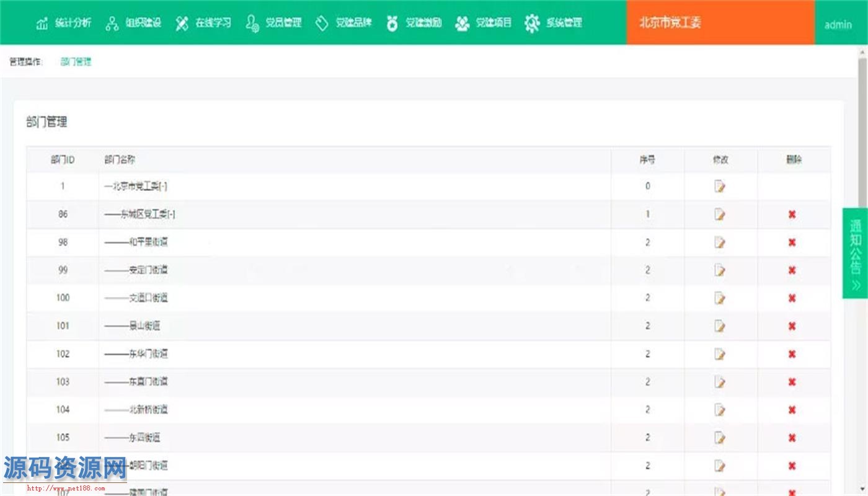Open the admin user menu

[x=838, y=25]
